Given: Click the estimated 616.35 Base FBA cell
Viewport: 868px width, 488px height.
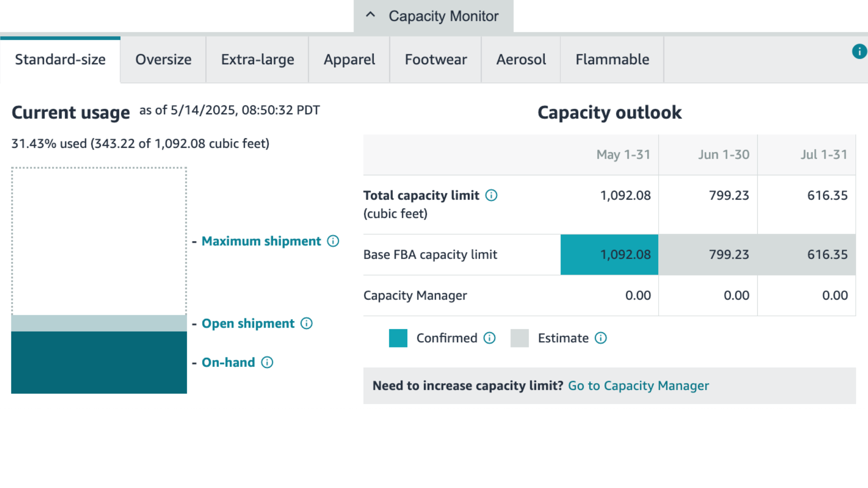Looking at the screenshot, I should point(807,255).
